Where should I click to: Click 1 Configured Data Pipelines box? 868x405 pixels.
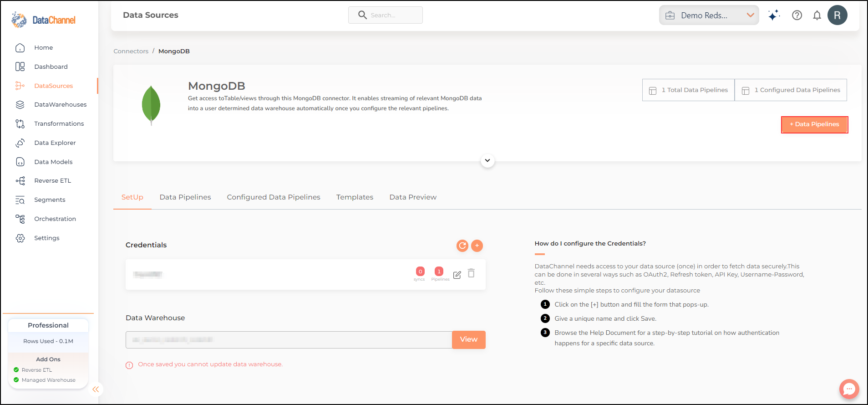[x=791, y=90]
